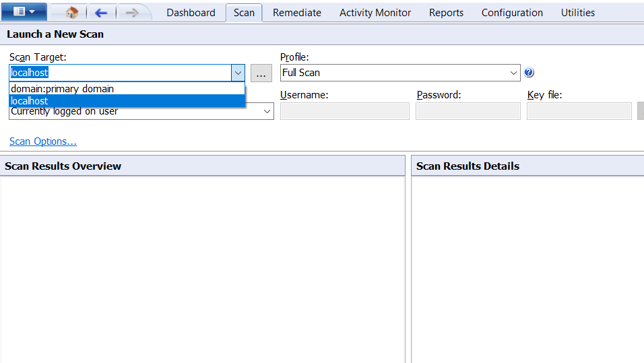644x363 pixels.
Task: Go to the home page icon
Action: (72, 13)
